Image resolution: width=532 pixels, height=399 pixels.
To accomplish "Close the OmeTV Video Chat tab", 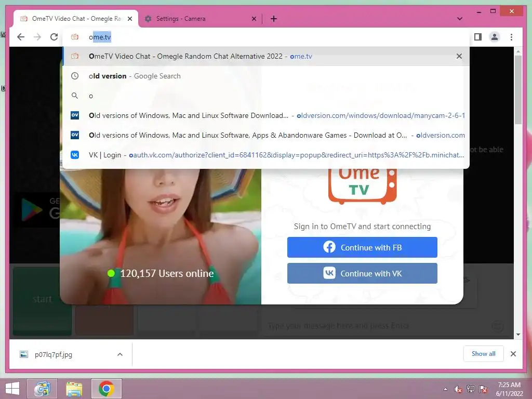I will [129, 19].
